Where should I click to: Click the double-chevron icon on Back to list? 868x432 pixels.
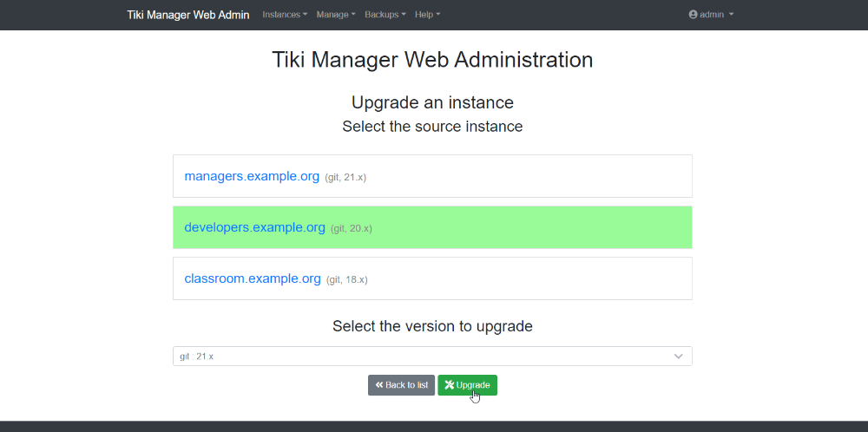pos(379,385)
